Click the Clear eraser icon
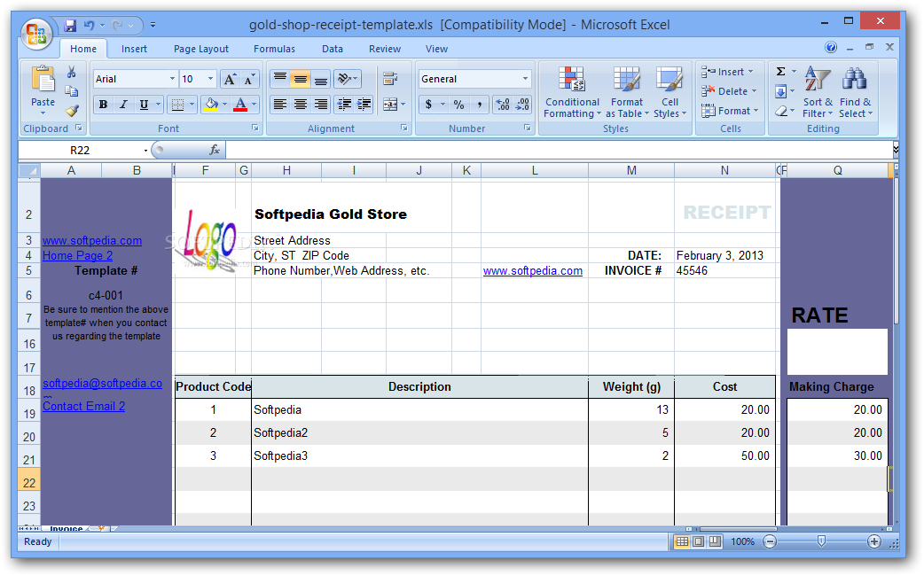This screenshot has height=576, width=924. pyautogui.click(x=781, y=111)
